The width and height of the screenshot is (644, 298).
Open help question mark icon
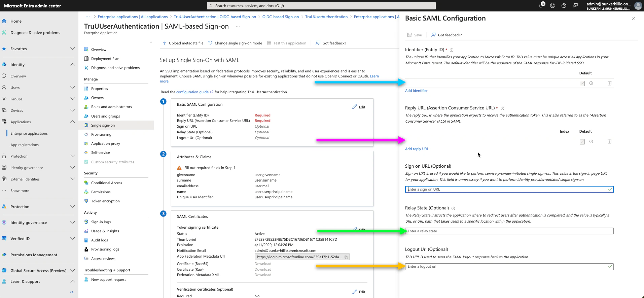pyautogui.click(x=564, y=6)
